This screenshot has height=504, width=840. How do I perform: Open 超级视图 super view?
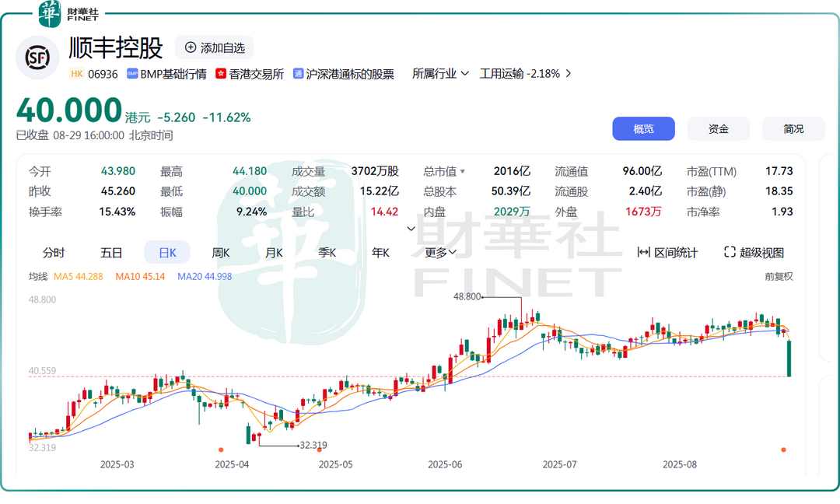(754, 252)
